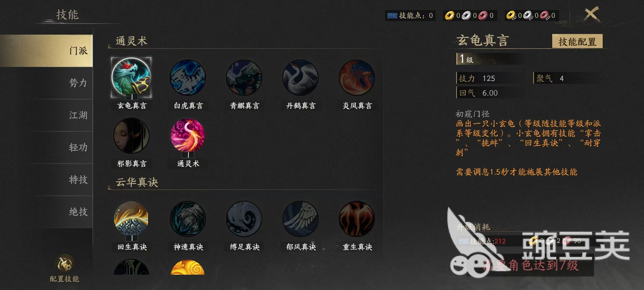Viewport: 644px width, 290px height.
Task: Choose the 青麒真言 skill icon
Action: (x=244, y=78)
